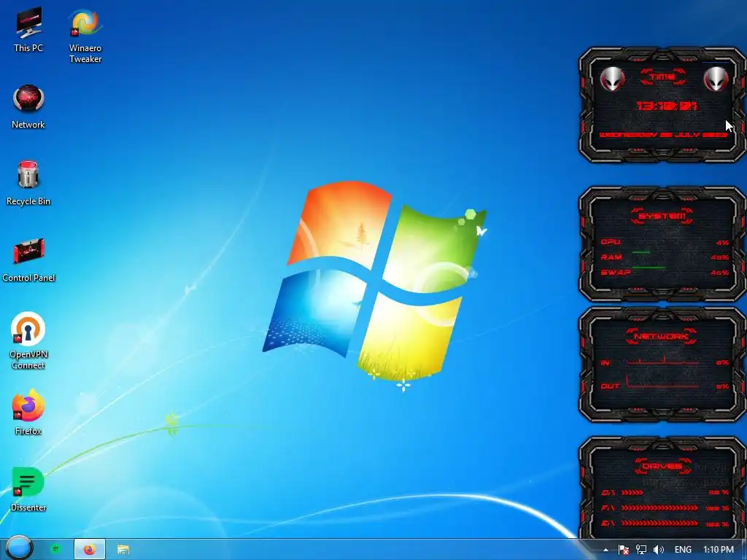Open the This PC desktop icon
This screenshot has width=747, height=560.
pos(28,29)
